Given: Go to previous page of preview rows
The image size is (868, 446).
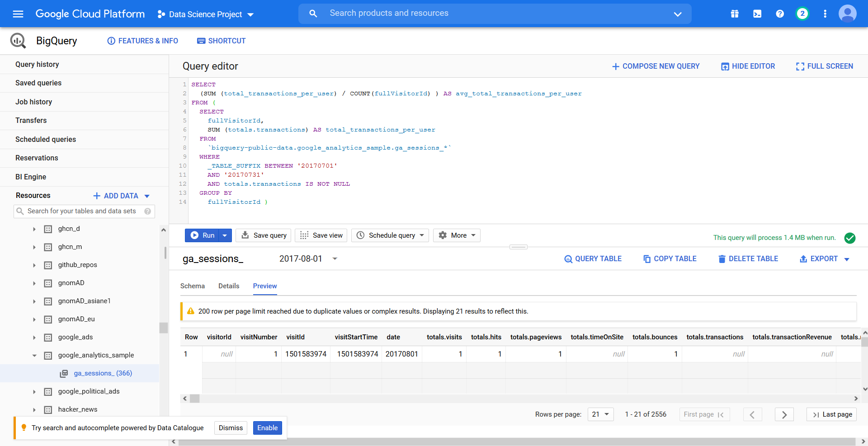Looking at the screenshot, I should tap(753, 414).
